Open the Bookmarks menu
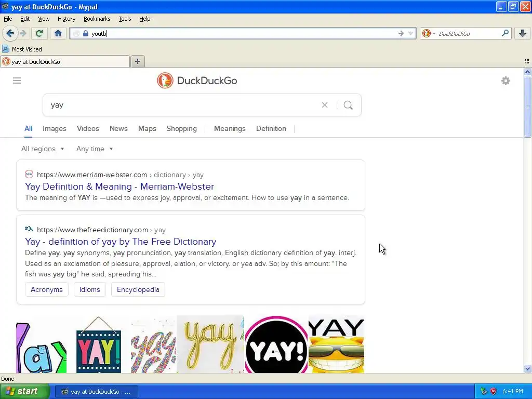 click(97, 19)
